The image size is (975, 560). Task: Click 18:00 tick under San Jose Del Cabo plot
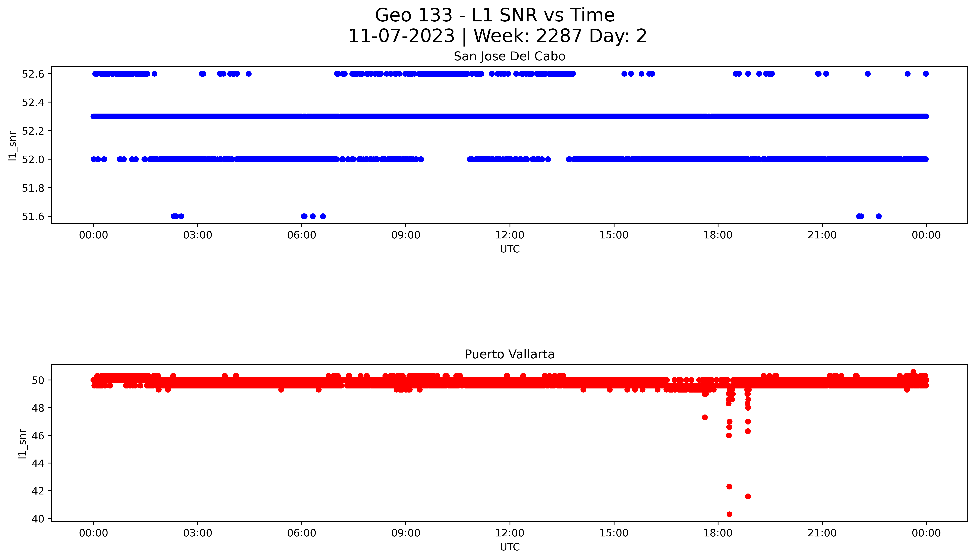point(718,235)
